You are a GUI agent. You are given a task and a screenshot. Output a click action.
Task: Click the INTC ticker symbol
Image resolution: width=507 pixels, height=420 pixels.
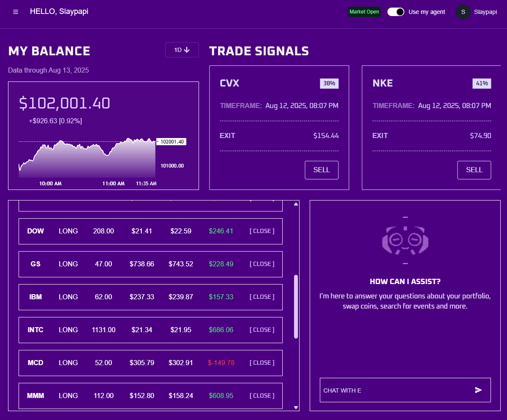35,330
